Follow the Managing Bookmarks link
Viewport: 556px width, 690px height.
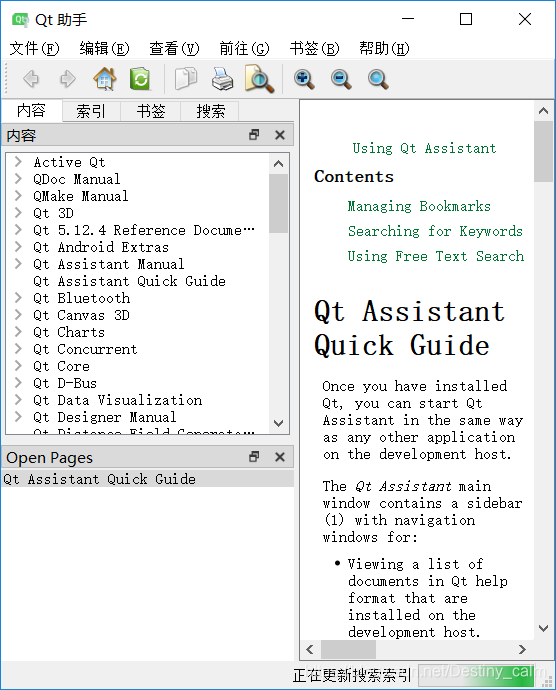pyautogui.click(x=419, y=206)
